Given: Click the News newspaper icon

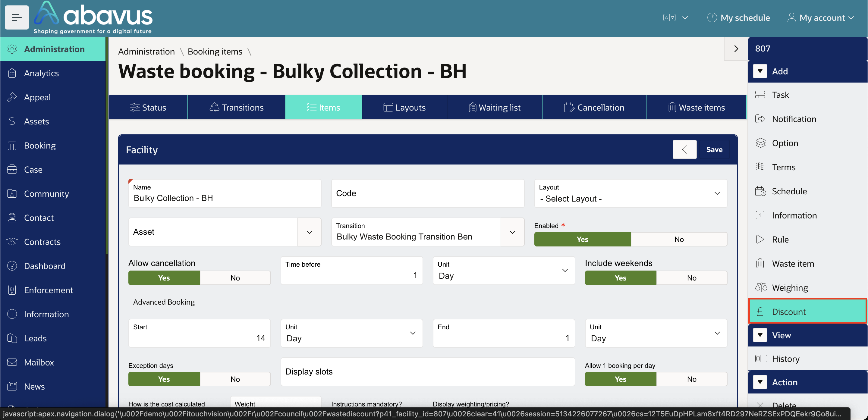Looking at the screenshot, I should [x=12, y=386].
